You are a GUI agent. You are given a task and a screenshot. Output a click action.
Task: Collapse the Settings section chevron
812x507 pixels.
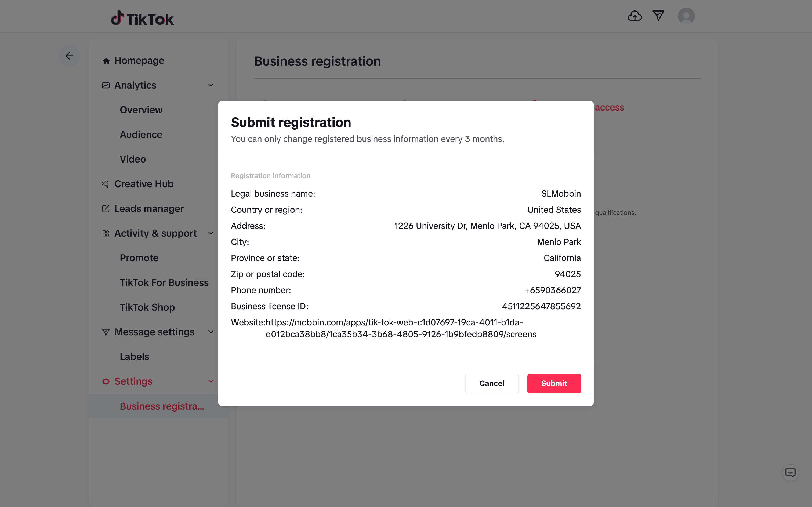point(211,381)
